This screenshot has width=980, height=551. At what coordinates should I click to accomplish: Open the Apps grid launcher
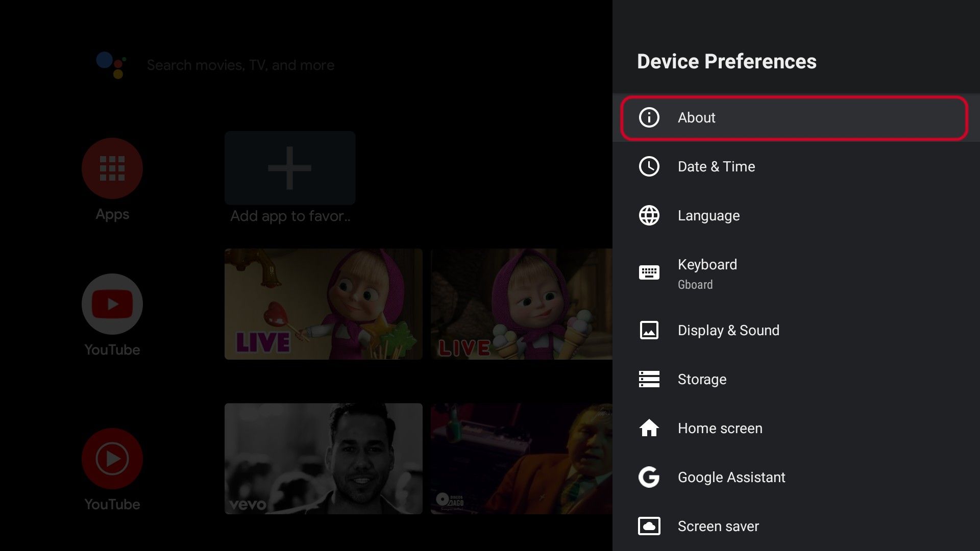click(x=112, y=168)
